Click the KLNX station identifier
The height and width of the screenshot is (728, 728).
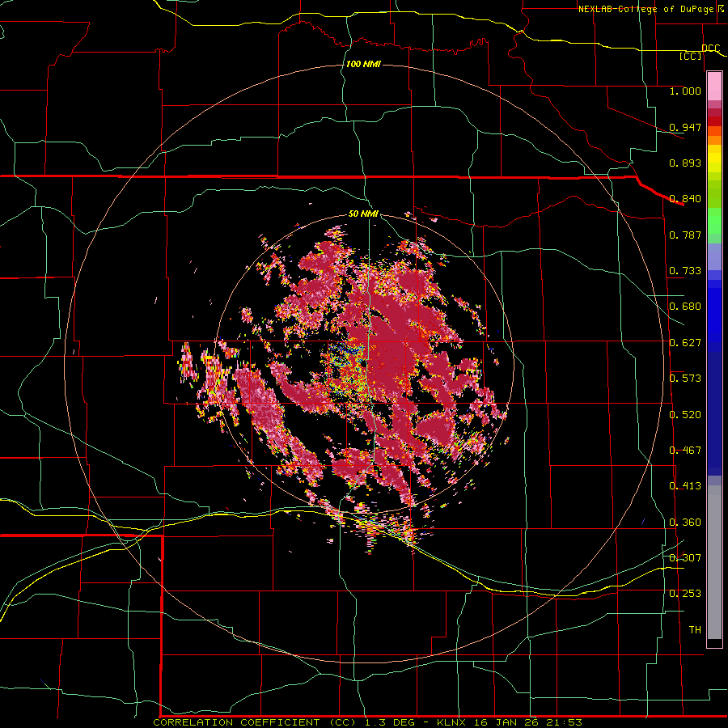click(452, 722)
